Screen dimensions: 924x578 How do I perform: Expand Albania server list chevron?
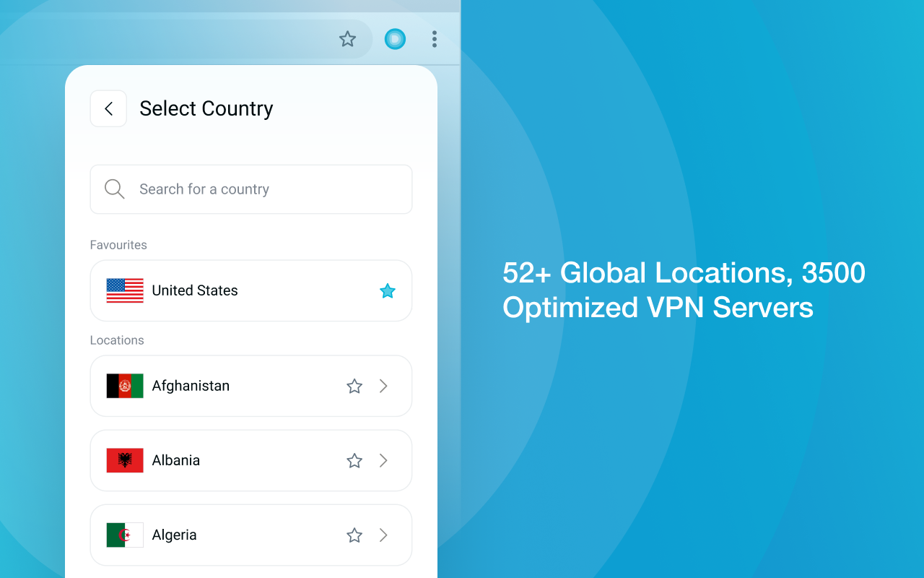(x=383, y=460)
